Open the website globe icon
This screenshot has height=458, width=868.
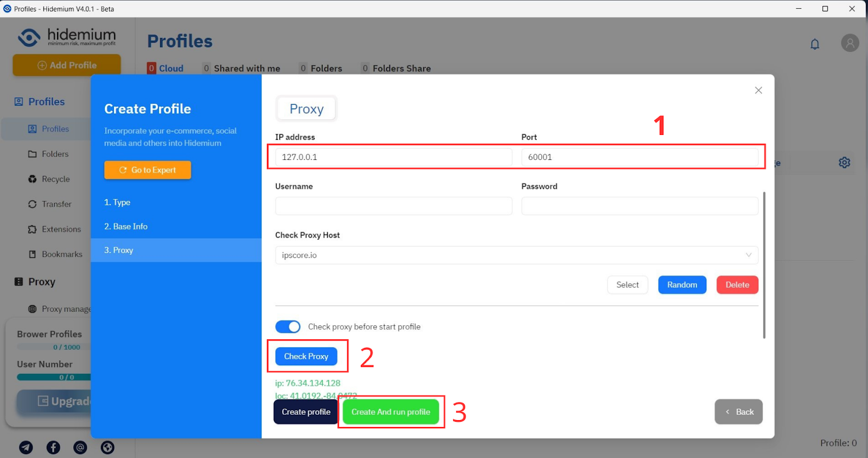[107, 447]
